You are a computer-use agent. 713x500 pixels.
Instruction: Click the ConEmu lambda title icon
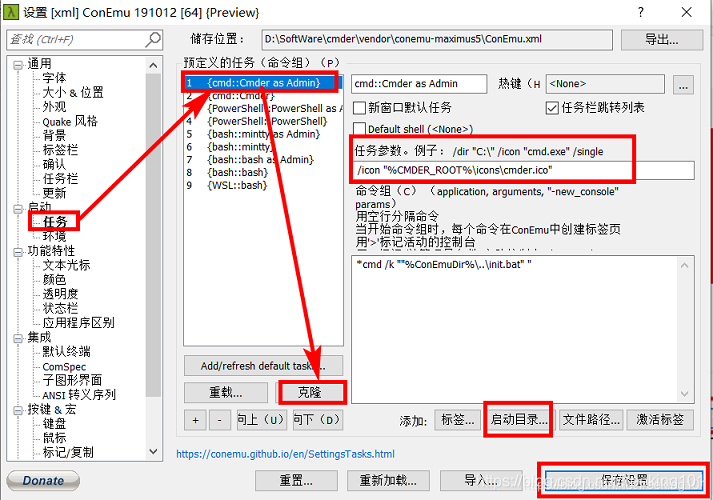coord(11,12)
